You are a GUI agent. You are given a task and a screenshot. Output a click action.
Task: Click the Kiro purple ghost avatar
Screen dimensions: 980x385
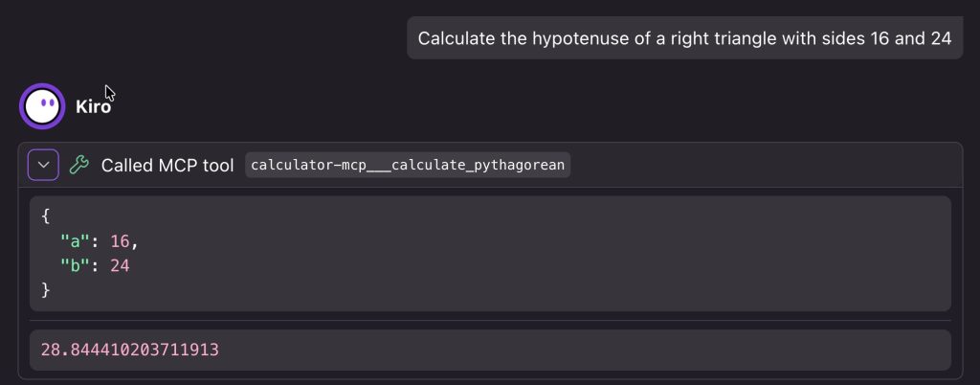pyautogui.click(x=43, y=106)
